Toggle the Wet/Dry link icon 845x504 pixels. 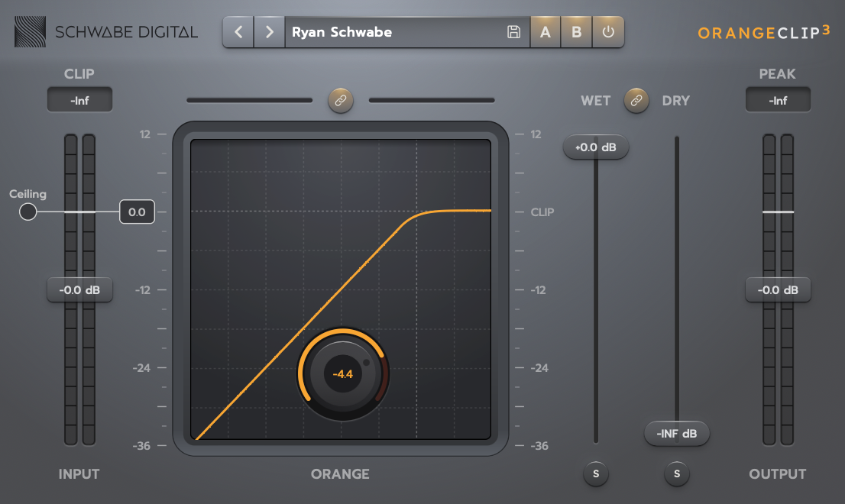pos(636,101)
